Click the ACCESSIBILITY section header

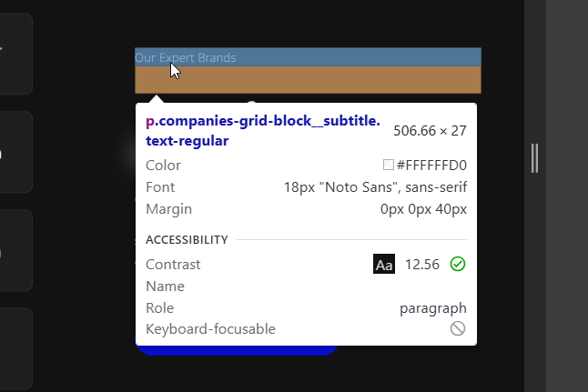186,240
